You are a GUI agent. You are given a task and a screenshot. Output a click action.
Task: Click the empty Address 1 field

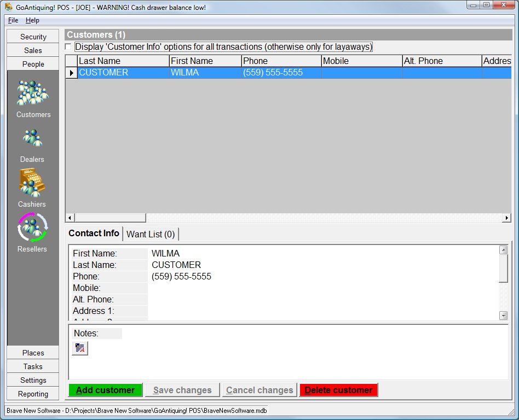[323, 311]
